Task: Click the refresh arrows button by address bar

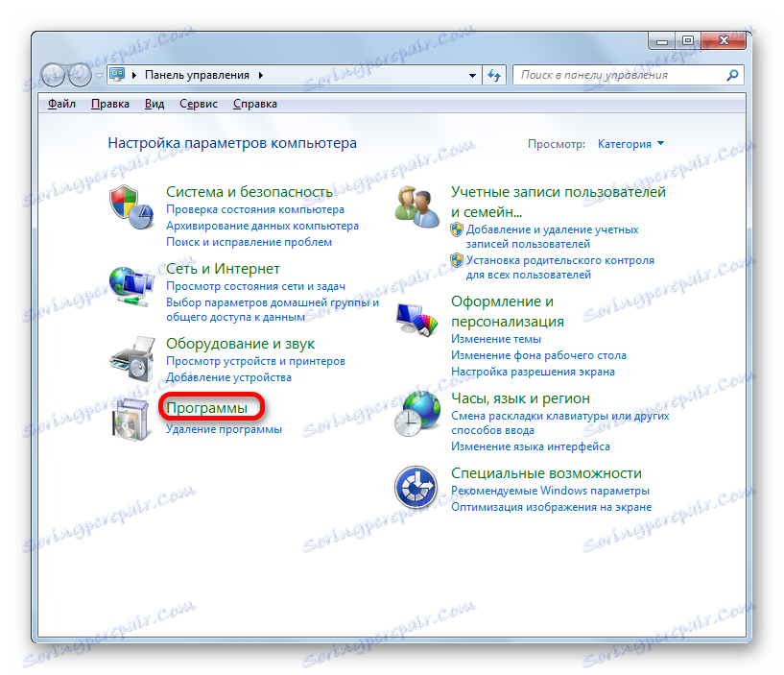Action: (494, 75)
